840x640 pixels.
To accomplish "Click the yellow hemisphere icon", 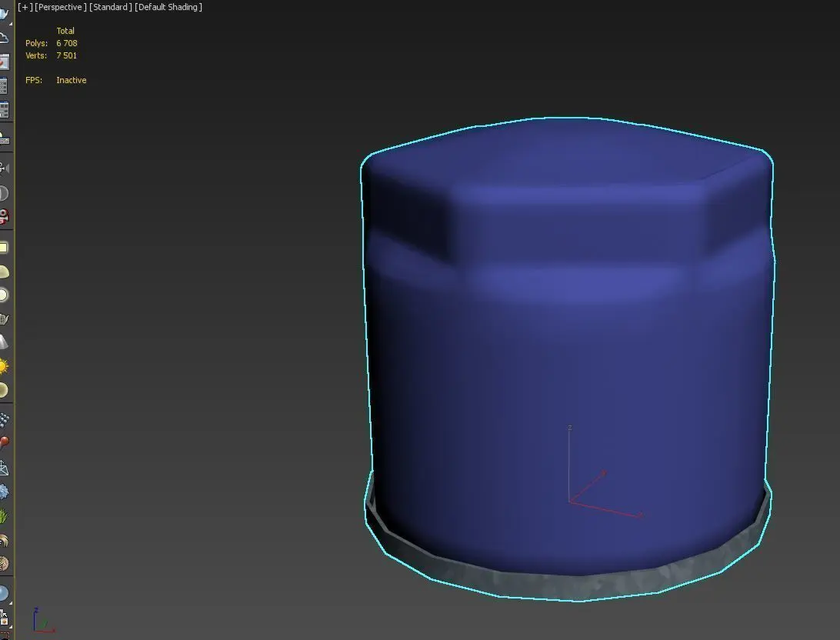I will click(5, 272).
